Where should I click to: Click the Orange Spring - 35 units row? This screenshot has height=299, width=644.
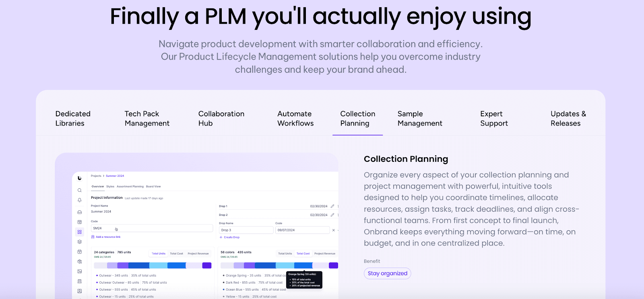pyautogui.click(x=254, y=276)
